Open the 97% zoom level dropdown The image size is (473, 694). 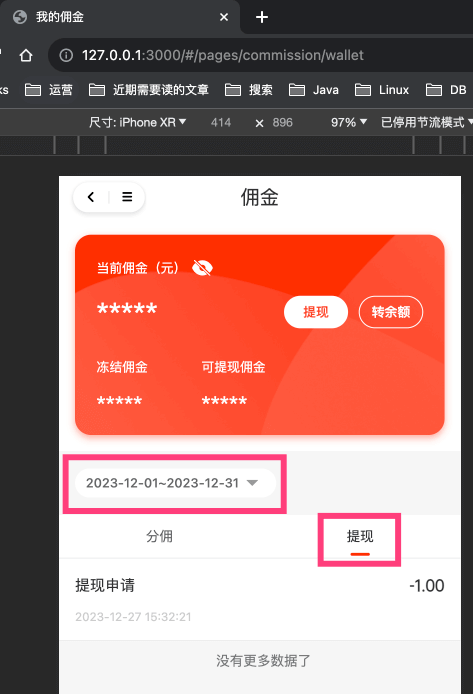point(349,122)
